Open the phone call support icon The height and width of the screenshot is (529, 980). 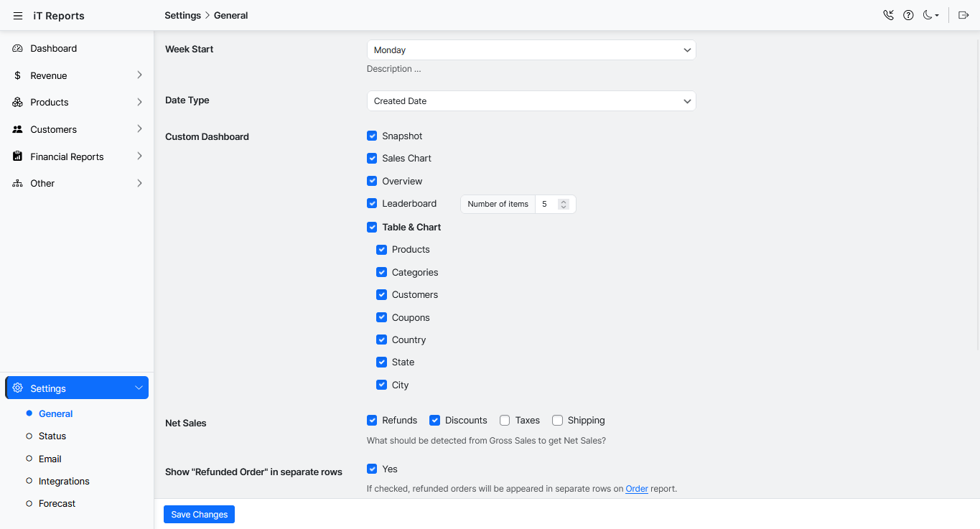(888, 15)
